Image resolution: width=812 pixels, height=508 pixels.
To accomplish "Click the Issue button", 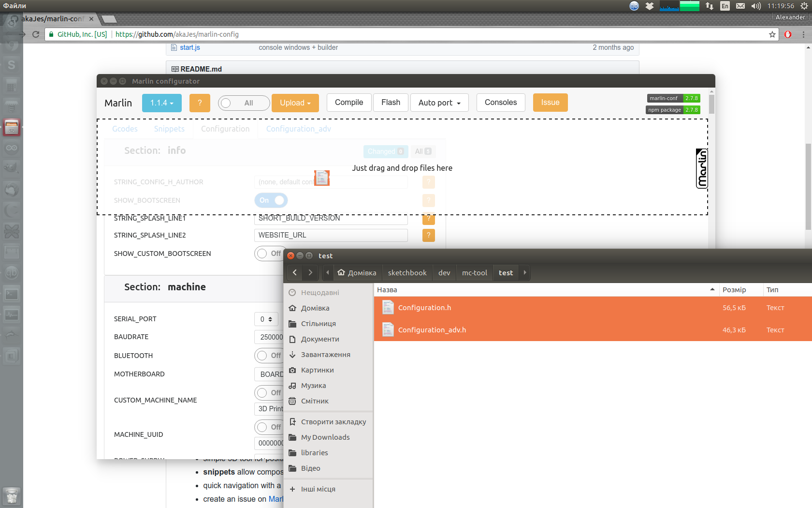I will tap(550, 103).
